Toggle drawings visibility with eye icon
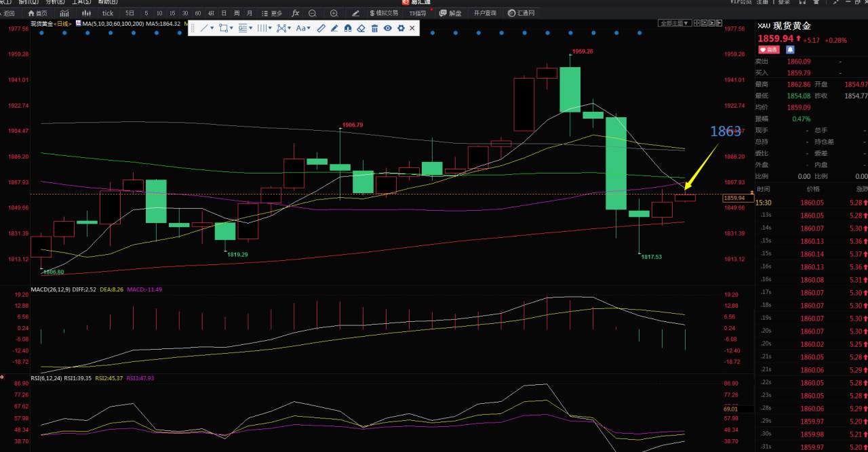 click(388, 28)
